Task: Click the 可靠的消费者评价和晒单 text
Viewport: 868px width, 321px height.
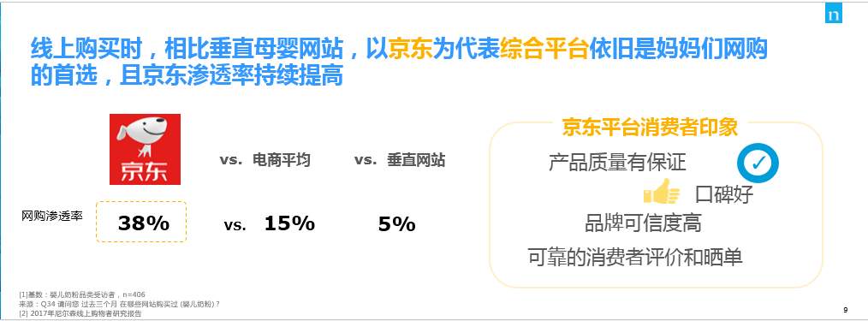Action: 635,258
